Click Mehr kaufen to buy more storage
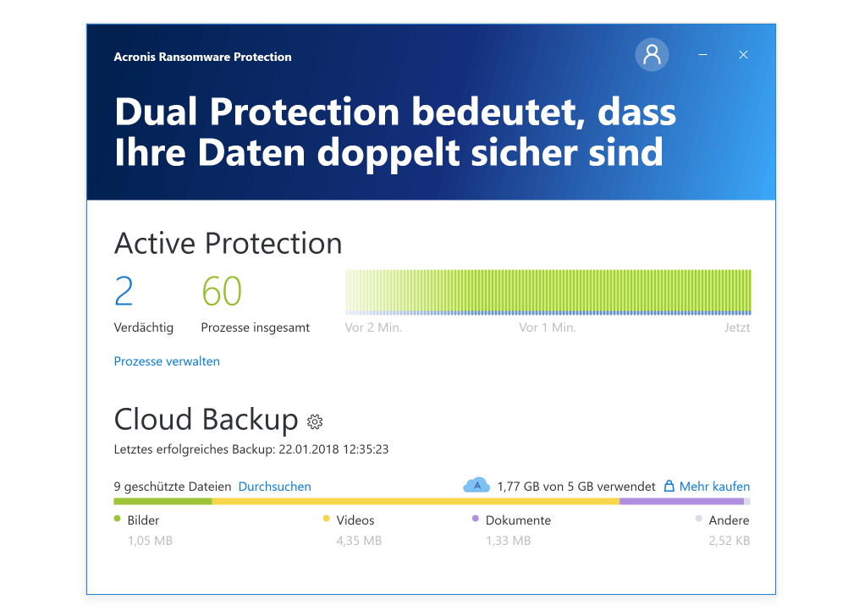859x616 pixels. pos(714,487)
